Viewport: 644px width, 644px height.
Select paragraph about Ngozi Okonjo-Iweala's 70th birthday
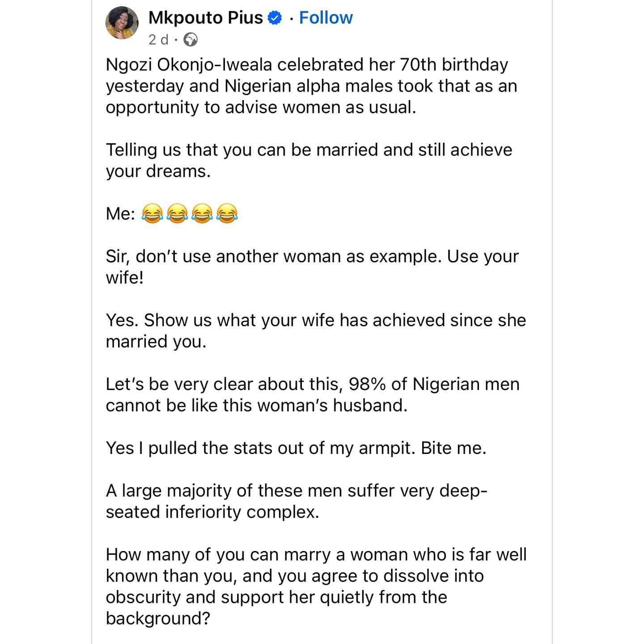coord(312,86)
